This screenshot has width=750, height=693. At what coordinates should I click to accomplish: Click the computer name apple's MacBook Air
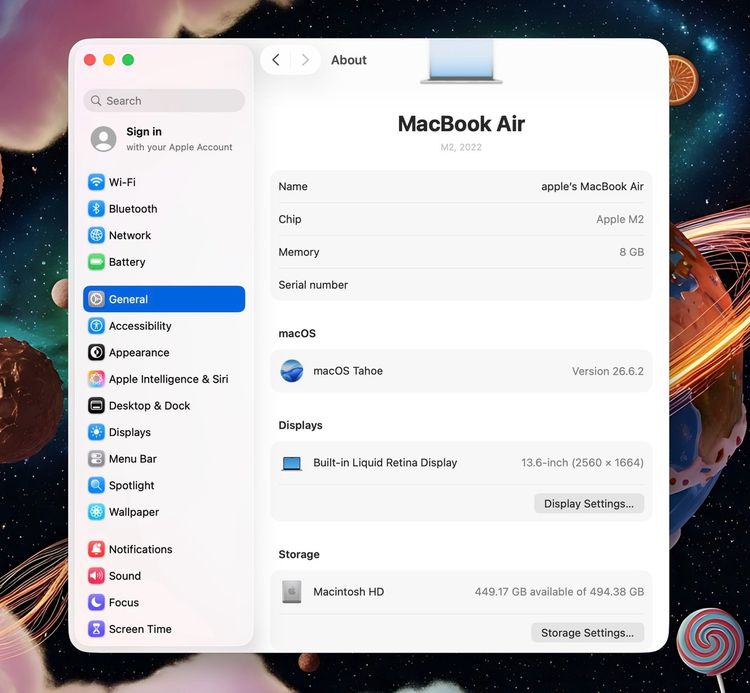point(592,187)
